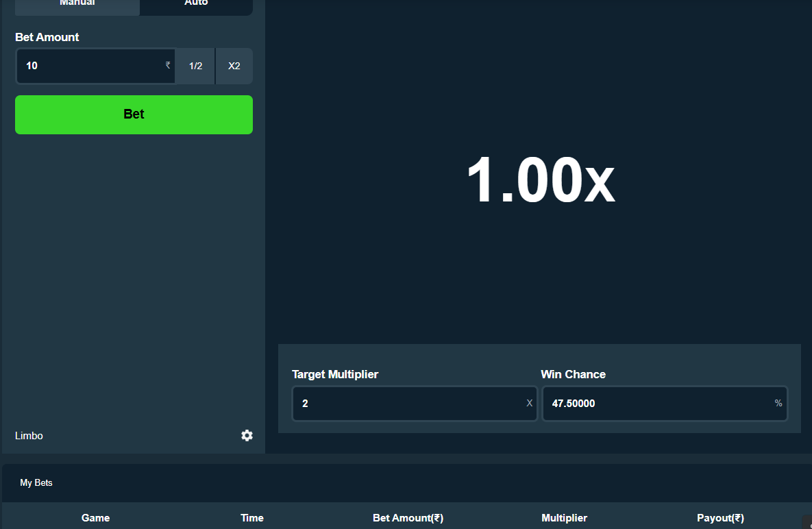Click the 1.00x multiplier result display
This screenshot has height=529, width=812.
[x=540, y=180]
